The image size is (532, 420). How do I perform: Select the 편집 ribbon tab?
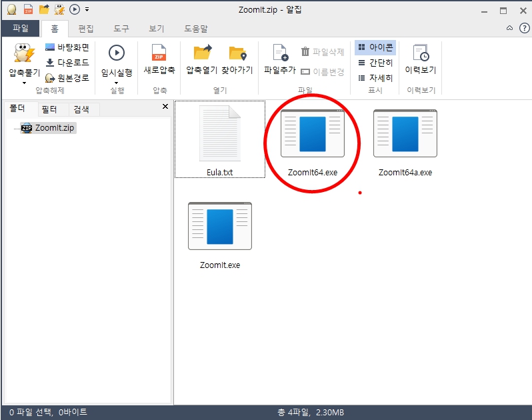pyautogui.click(x=86, y=29)
